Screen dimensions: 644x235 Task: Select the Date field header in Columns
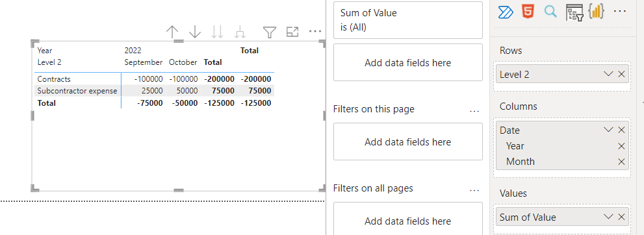[x=509, y=130]
